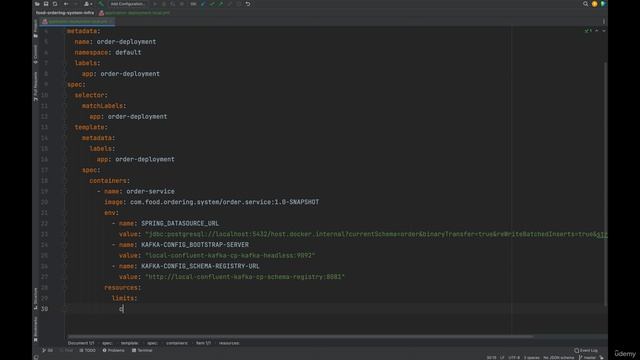Viewport: 640px width, 360px height.
Task: Click the 'template:' breadcrumb at bottom
Action: tap(129, 343)
